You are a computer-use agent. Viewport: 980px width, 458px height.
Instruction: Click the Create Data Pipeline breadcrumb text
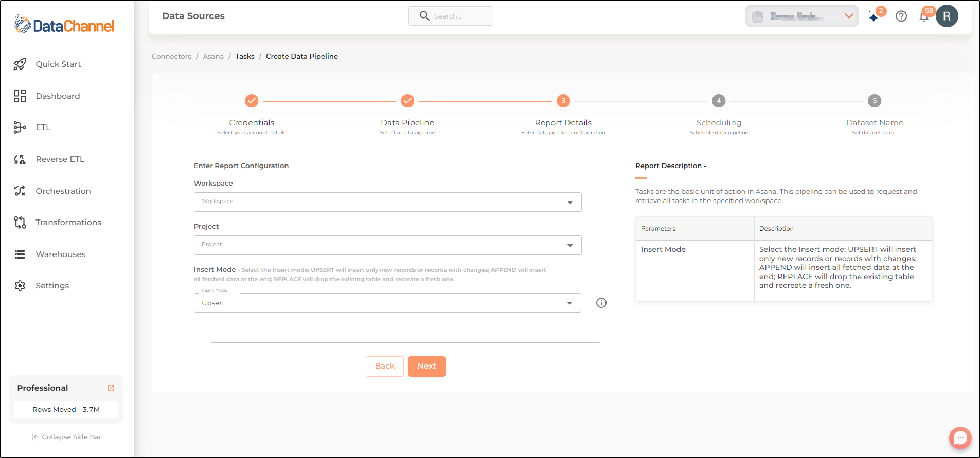click(x=302, y=57)
